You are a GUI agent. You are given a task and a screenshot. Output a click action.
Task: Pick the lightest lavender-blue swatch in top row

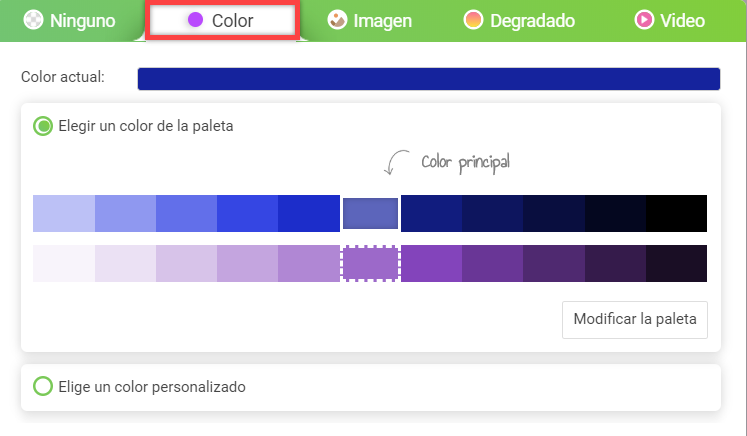click(x=64, y=213)
